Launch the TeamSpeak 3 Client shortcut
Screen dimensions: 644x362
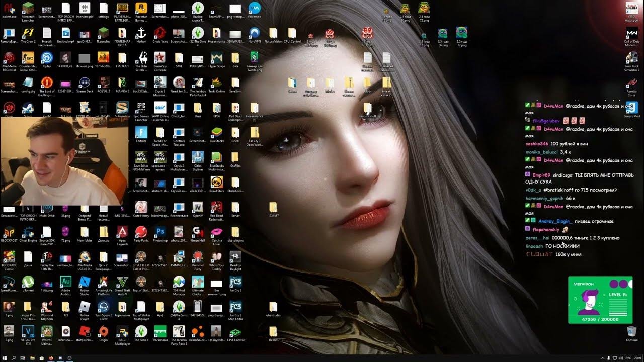[103, 307]
